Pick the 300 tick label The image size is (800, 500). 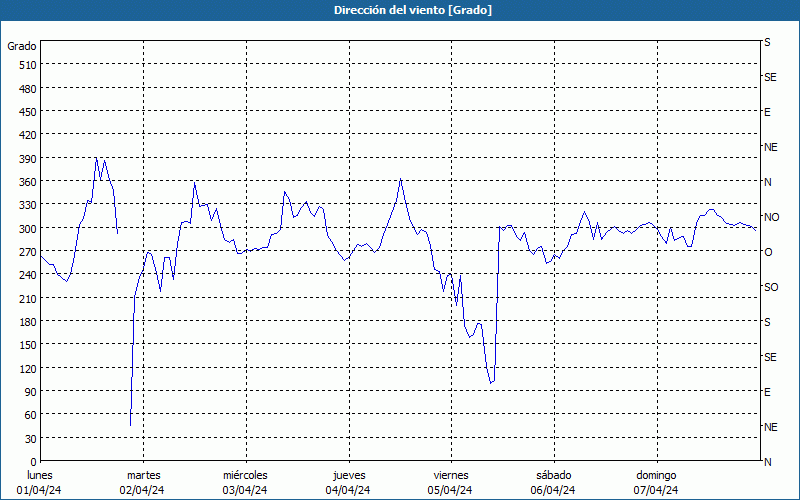pyautogui.click(x=28, y=229)
